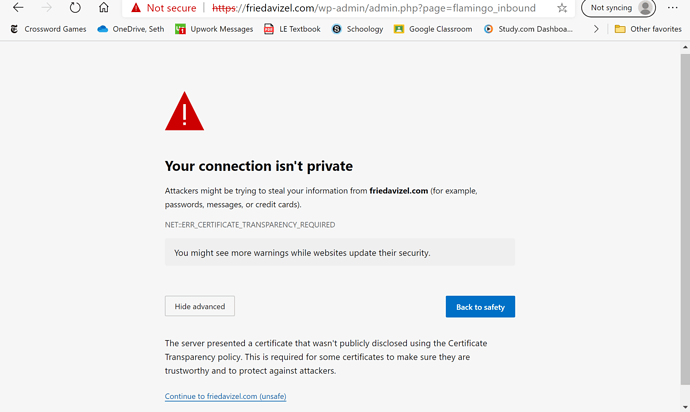Open Crossword Games bookmark

pyautogui.click(x=48, y=29)
